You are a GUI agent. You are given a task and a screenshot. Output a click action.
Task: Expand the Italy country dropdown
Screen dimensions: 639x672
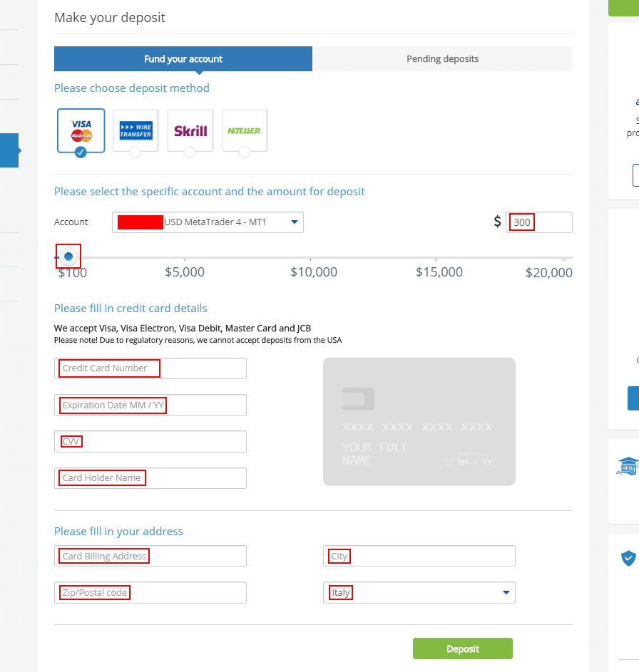click(x=419, y=592)
